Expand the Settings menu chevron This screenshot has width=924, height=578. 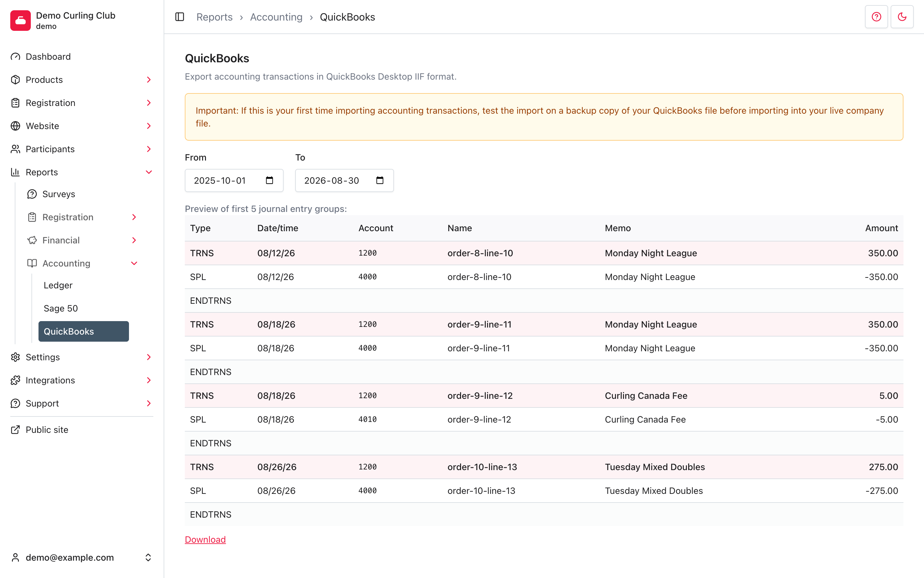pos(149,357)
